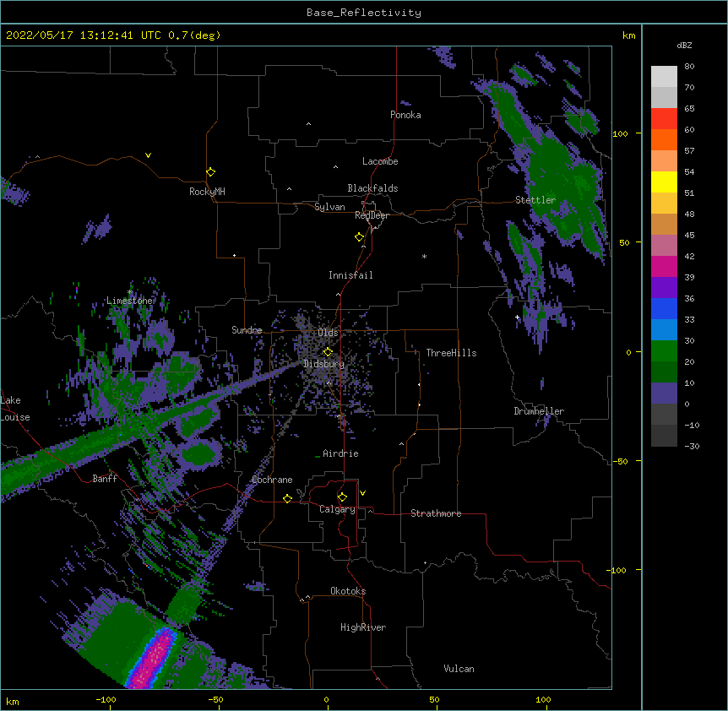Click the Banff label
Viewport: 728px width, 711px height.
pos(105,479)
